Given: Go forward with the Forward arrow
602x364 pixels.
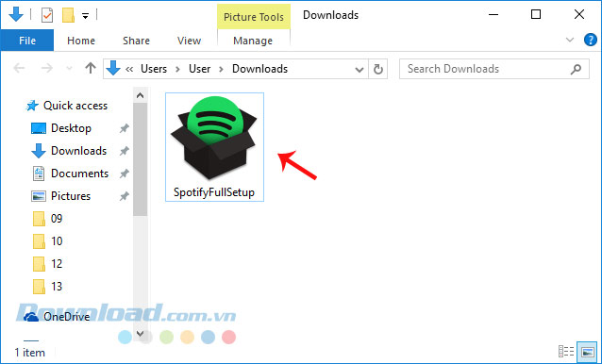Looking at the screenshot, I should pyautogui.click(x=47, y=69).
